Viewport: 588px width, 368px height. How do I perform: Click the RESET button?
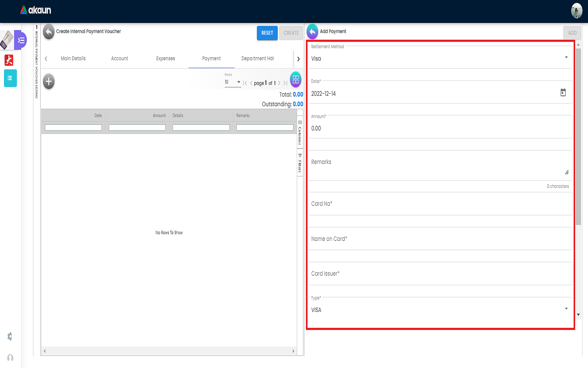coord(267,33)
